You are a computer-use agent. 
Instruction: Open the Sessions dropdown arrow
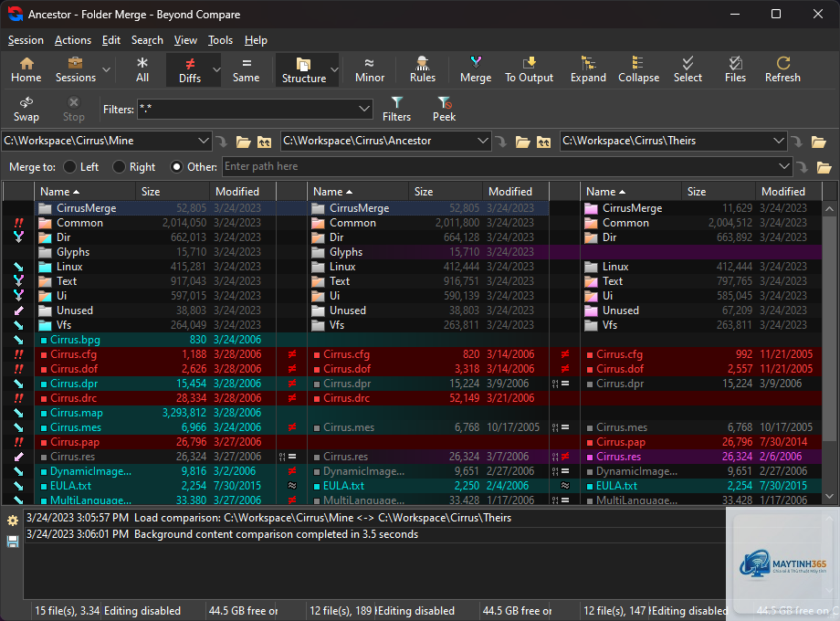(x=106, y=69)
